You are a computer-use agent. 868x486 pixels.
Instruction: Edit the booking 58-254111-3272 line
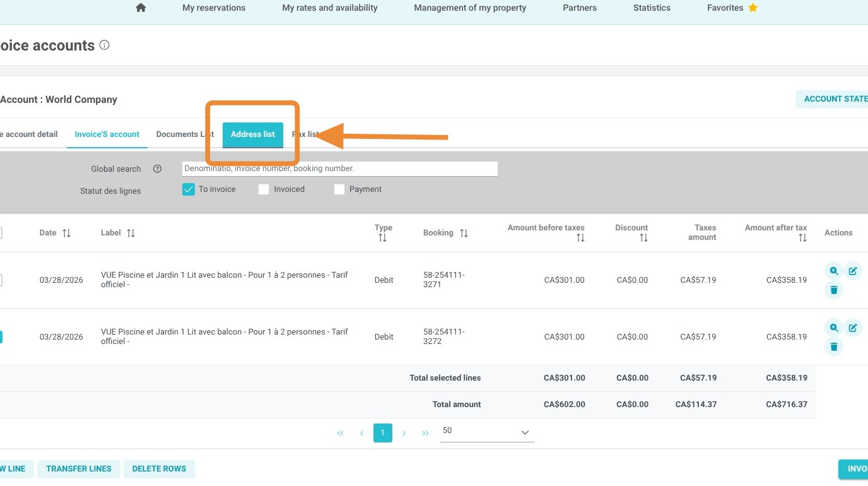point(853,328)
